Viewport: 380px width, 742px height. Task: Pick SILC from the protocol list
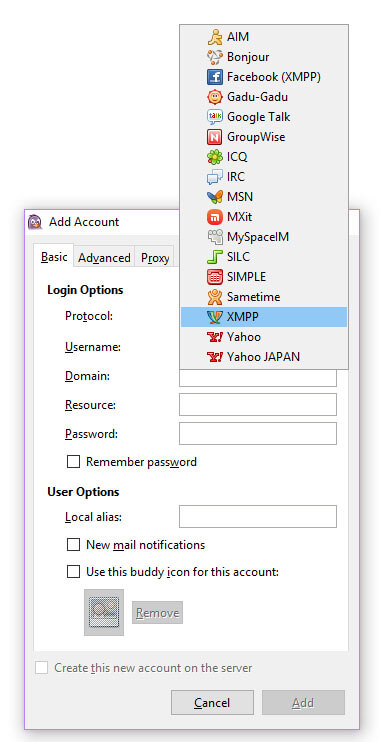tap(264, 257)
